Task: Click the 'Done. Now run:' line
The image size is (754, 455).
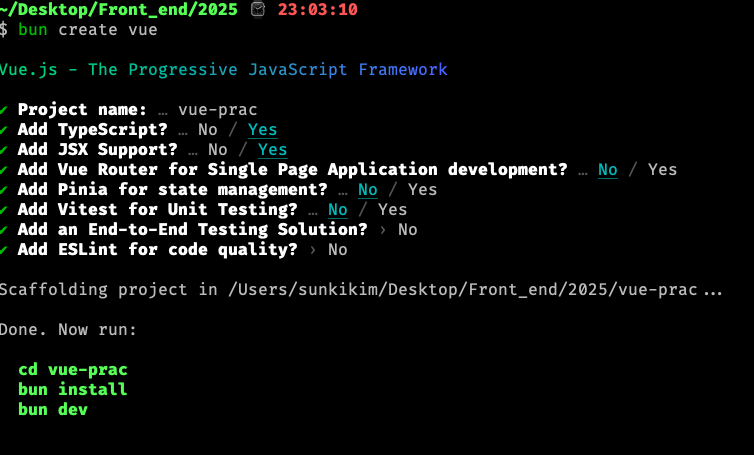Action: (x=68, y=329)
